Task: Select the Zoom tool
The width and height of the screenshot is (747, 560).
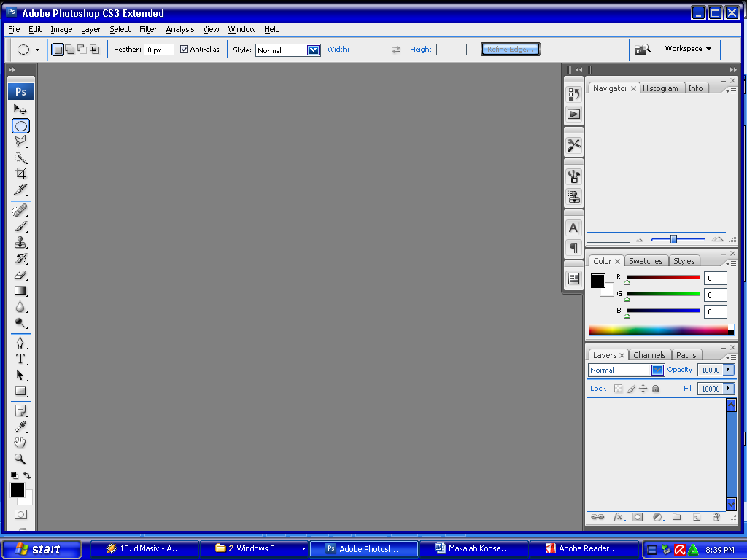Action: (x=20, y=459)
